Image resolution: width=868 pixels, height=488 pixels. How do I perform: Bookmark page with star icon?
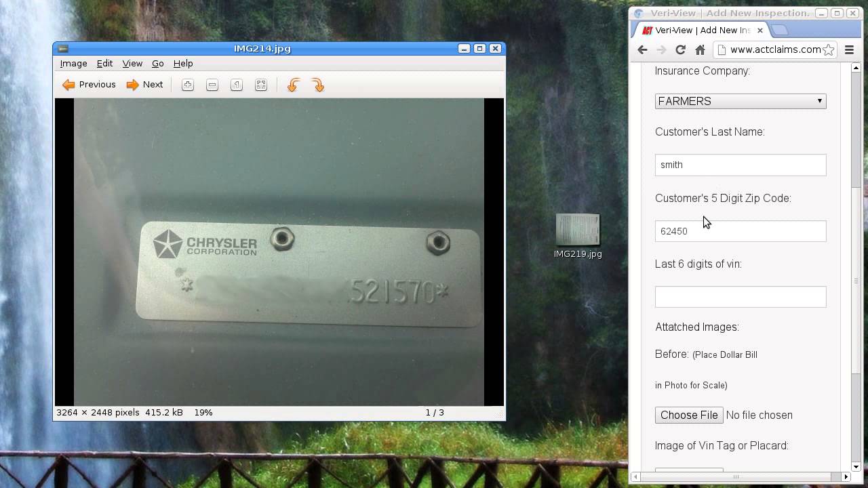(x=828, y=49)
